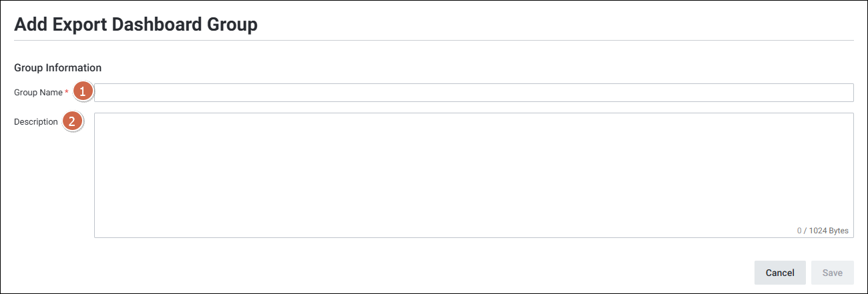
Task: Click the orange callout marker numbered 2
Action: coord(73,121)
